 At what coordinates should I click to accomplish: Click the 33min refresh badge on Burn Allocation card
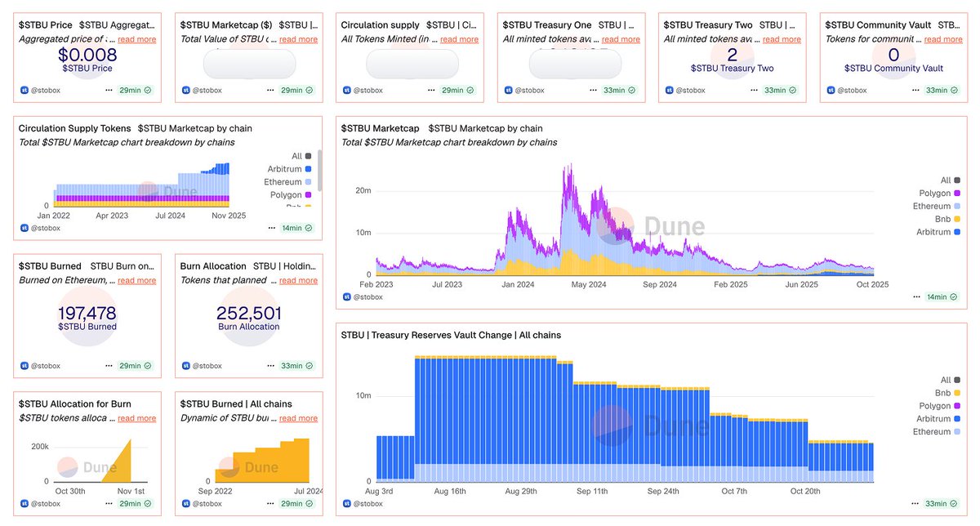pos(297,367)
